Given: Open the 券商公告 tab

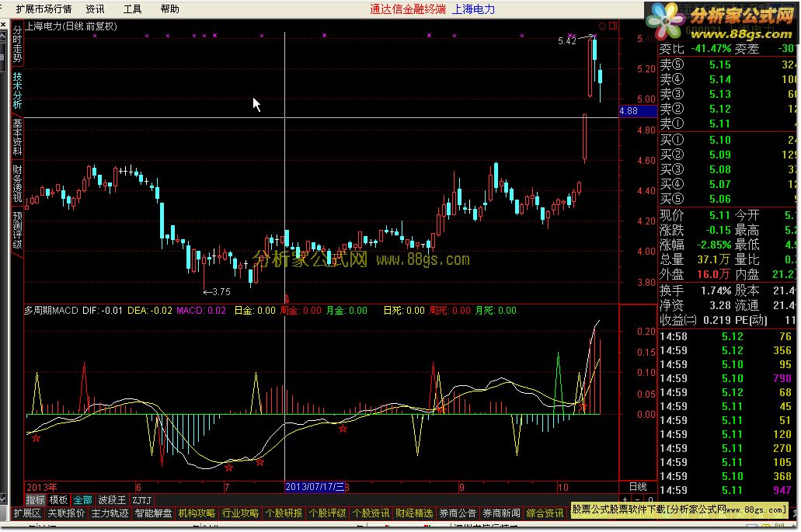Looking at the screenshot, I should (x=458, y=513).
